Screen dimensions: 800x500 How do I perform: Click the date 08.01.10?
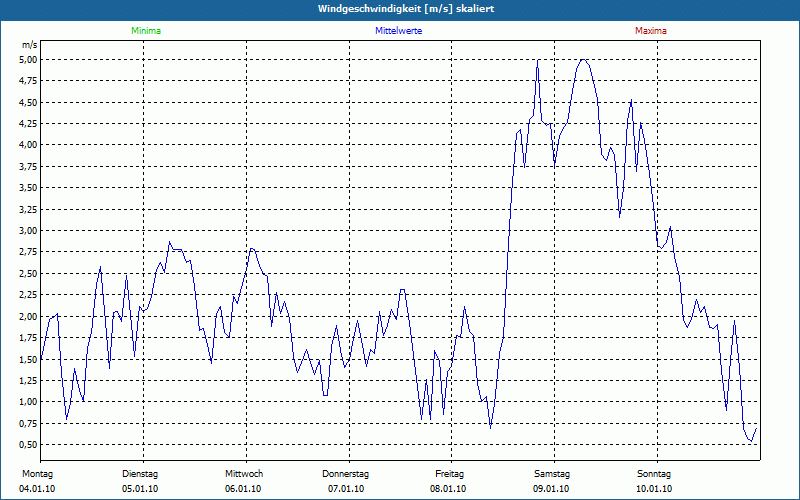[448, 489]
